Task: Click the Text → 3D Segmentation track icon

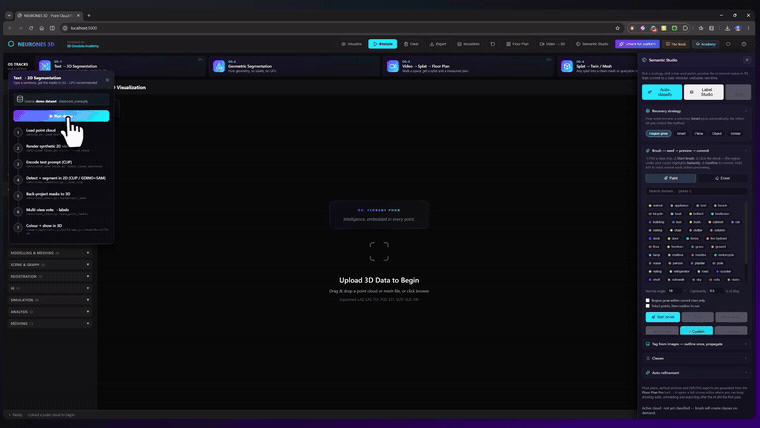Action: coord(45,65)
